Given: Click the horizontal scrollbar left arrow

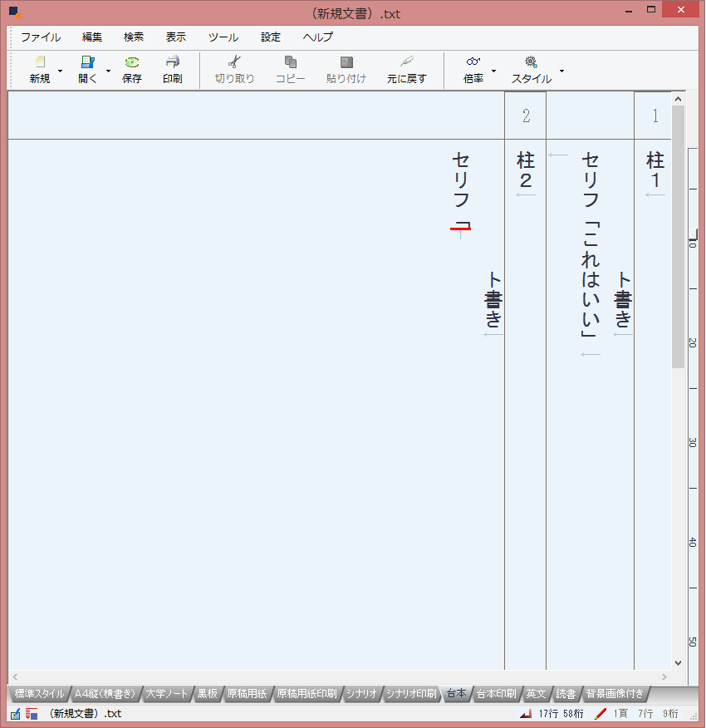Looking at the screenshot, I should [15, 677].
